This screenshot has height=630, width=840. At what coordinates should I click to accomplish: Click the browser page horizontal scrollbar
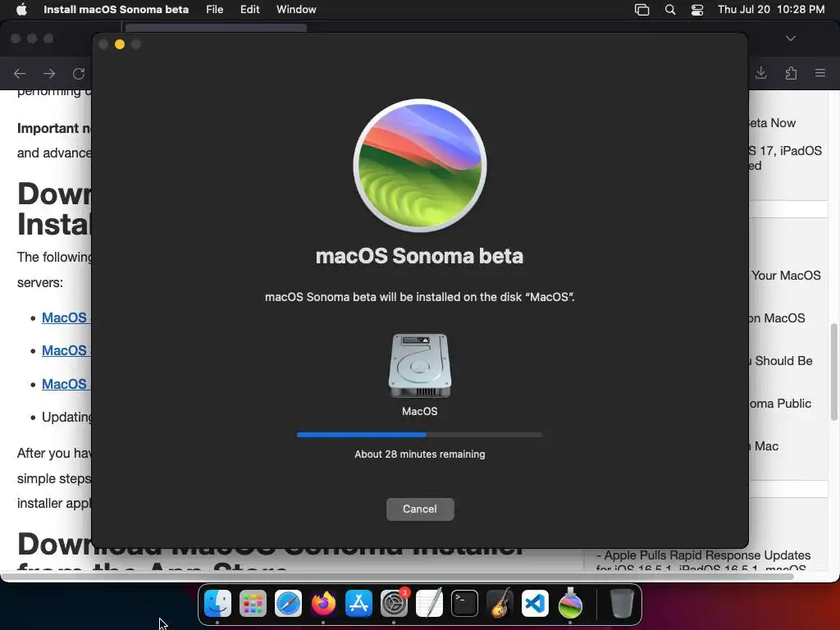[x=397, y=577]
